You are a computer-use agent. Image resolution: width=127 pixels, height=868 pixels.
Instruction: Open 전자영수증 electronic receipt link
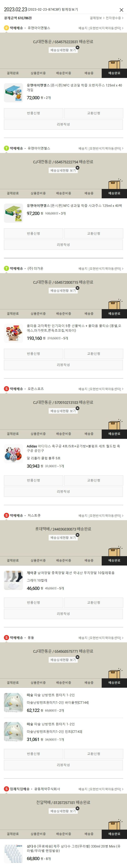pyautogui.click(x=114, y=18)
